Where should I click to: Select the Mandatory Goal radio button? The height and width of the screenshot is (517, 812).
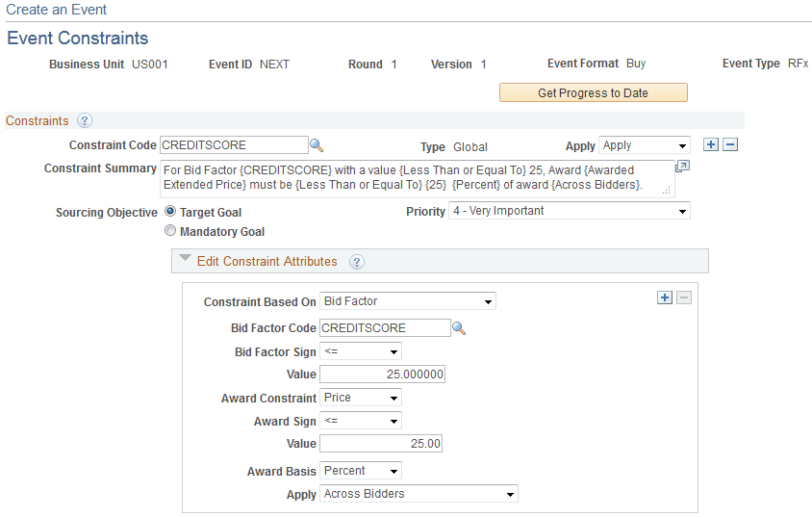(170, 230)
